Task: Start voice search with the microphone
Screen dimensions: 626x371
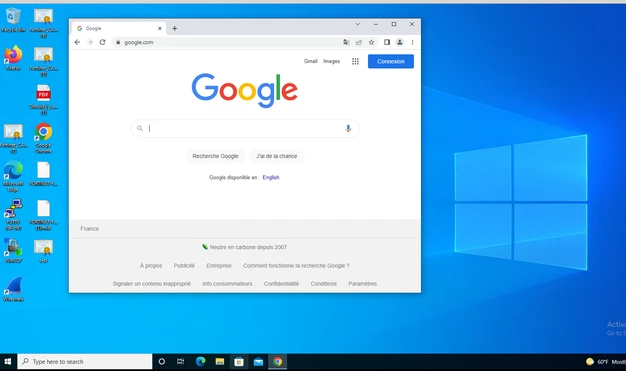Action: pos(348,128)
